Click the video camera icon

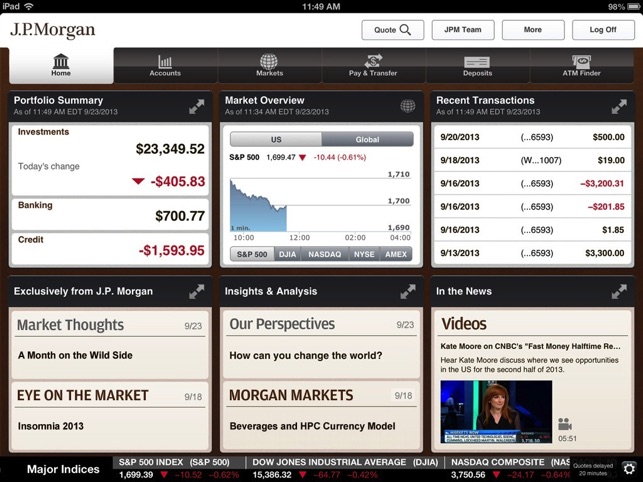tap(565, 424)
